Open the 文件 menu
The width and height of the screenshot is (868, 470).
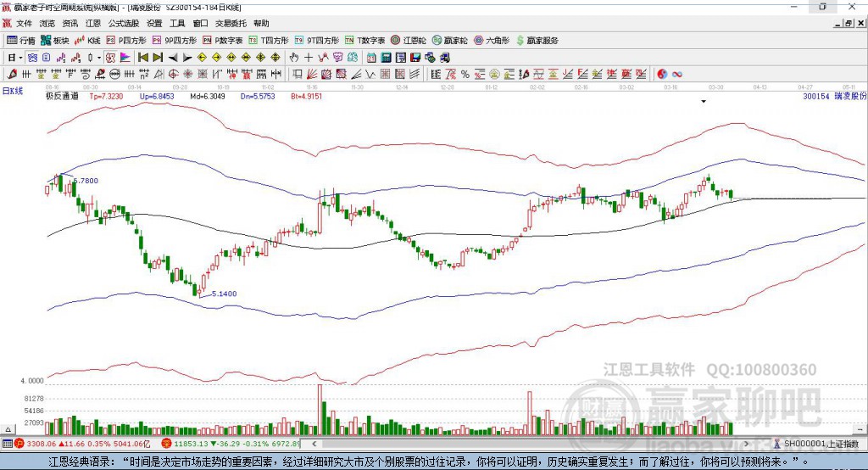[24, 23]
